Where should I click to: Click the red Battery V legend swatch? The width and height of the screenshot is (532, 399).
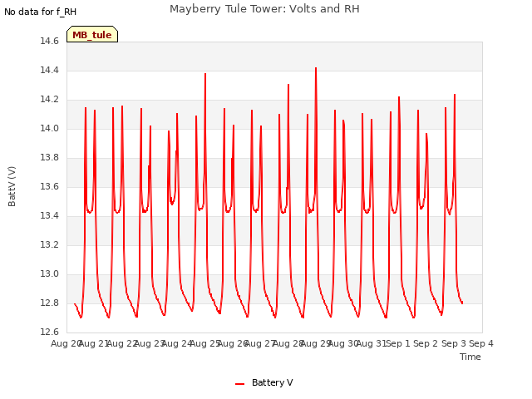click(x=240, y=384)
